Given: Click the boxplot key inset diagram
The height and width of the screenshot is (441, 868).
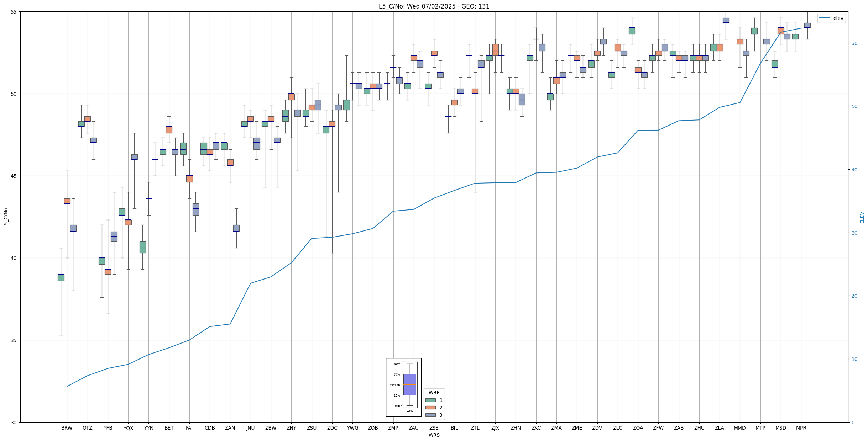Looking at the screenshot, I should pos(403,387).
